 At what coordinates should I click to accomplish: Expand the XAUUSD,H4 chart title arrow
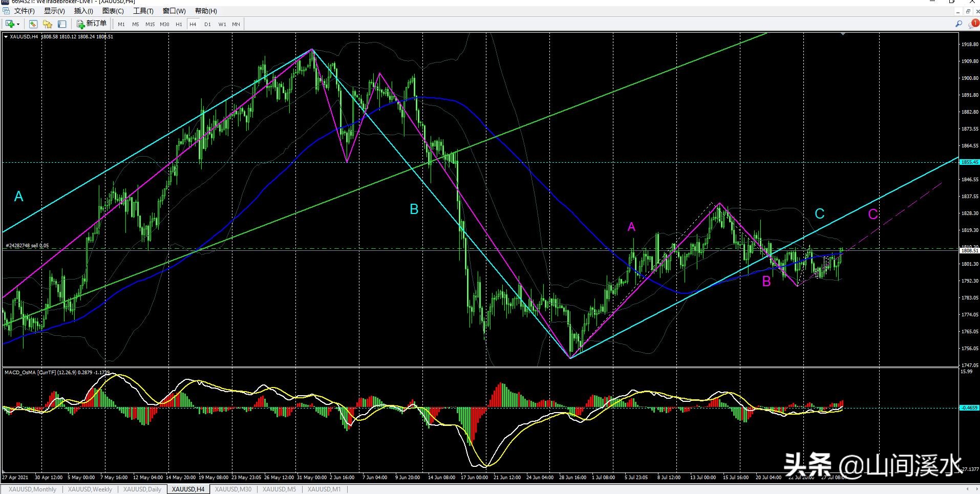(x=6, y=36)
